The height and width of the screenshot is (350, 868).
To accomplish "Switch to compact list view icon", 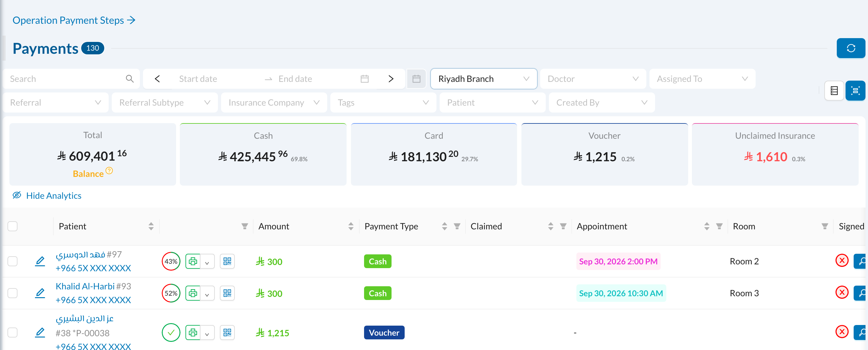I will [834, 91].
